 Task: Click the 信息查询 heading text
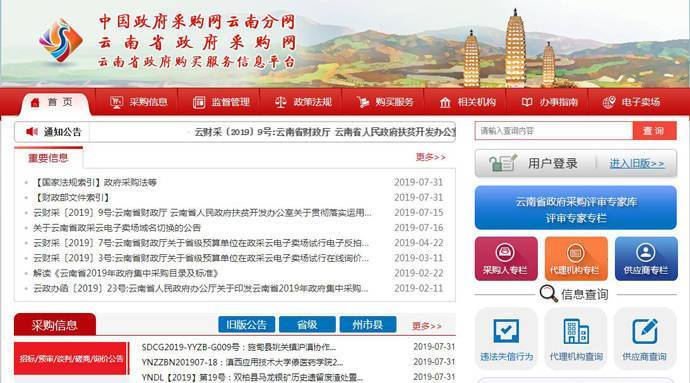point(585,294)
